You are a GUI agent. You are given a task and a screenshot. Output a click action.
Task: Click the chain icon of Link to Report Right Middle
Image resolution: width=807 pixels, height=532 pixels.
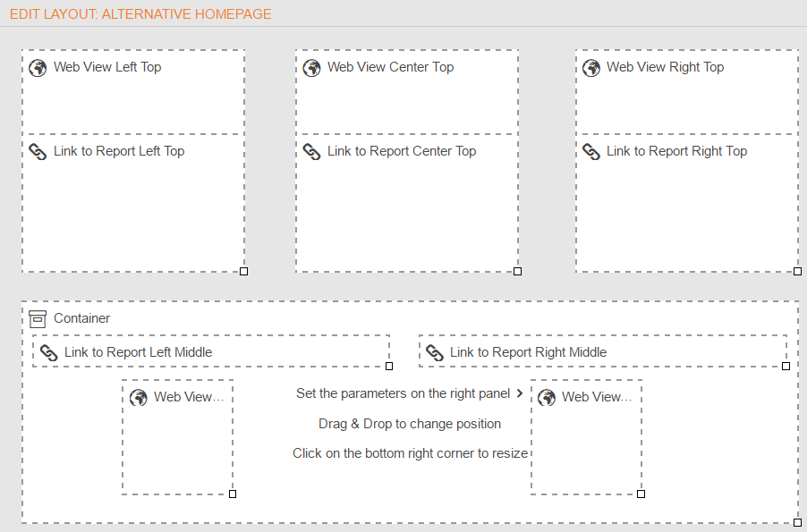click(x=435, y=353)
